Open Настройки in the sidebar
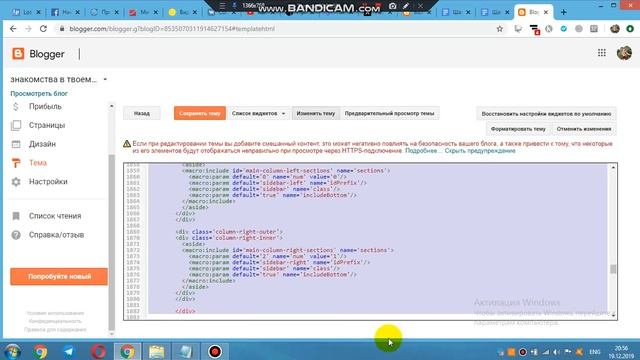Viewport: 640px width, 360px height. (x=48, y=182)
